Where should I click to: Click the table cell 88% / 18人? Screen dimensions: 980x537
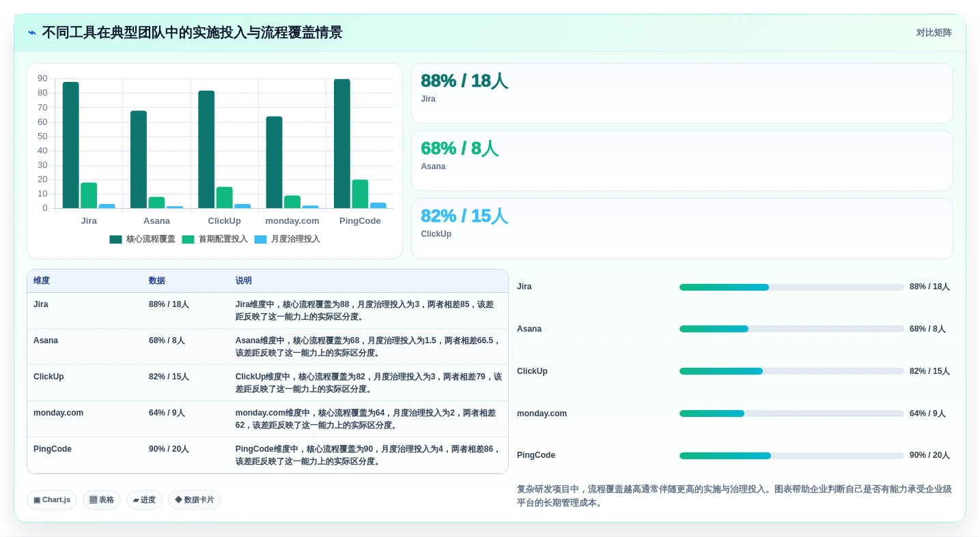(169, 304)
